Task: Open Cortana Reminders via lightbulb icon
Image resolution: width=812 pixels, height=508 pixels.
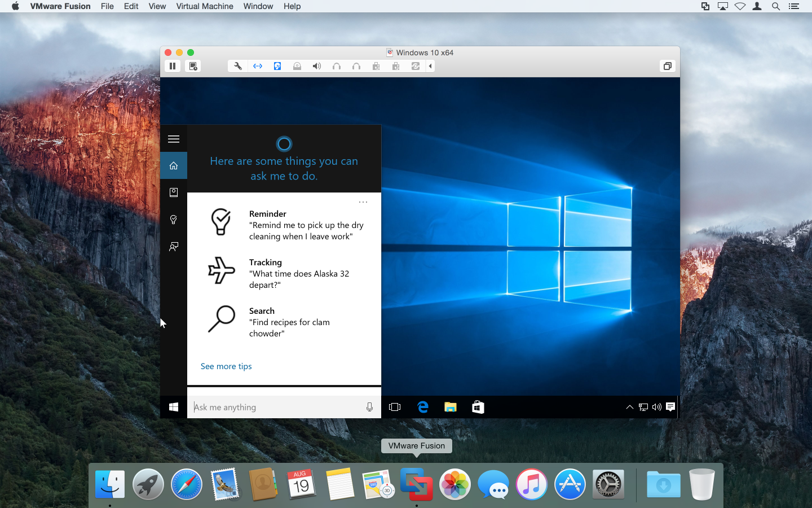Action: 173,220
